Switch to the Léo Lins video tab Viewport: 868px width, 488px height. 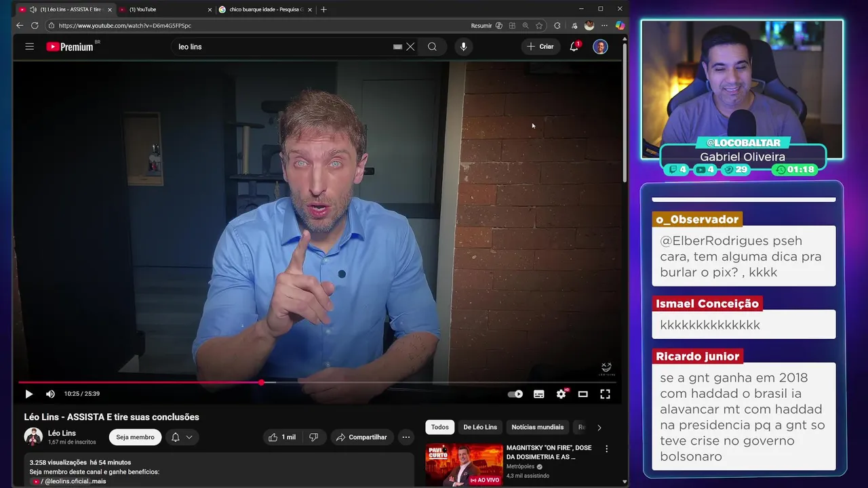pos(64,9)
